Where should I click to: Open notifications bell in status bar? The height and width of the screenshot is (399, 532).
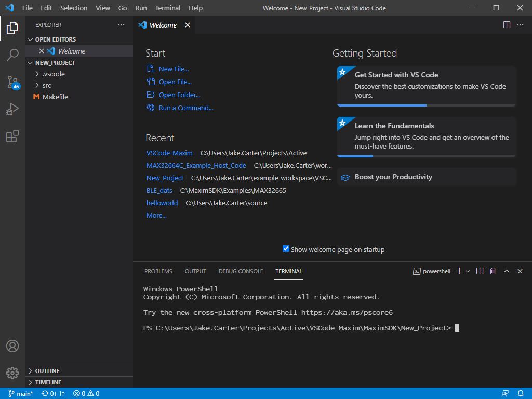point(521,394)
